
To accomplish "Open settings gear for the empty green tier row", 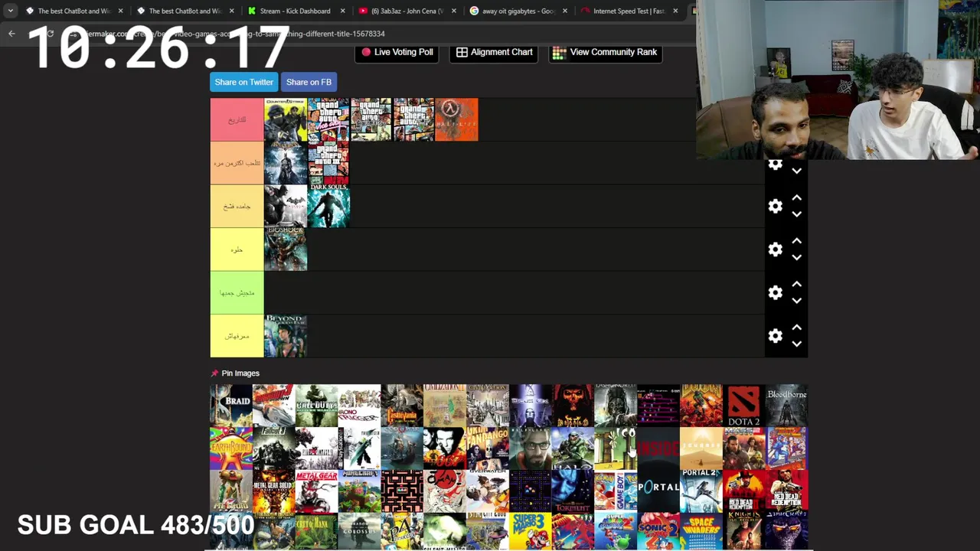I will (x=776, y=293).
